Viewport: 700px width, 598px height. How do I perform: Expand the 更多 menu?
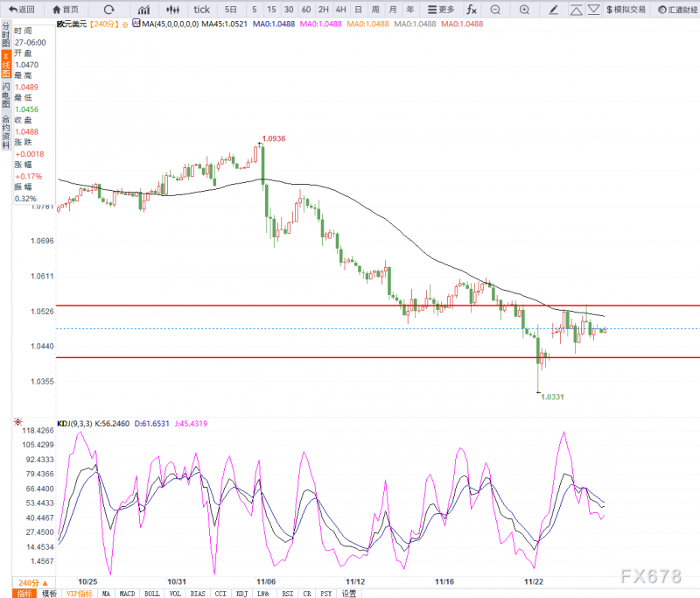441,10
